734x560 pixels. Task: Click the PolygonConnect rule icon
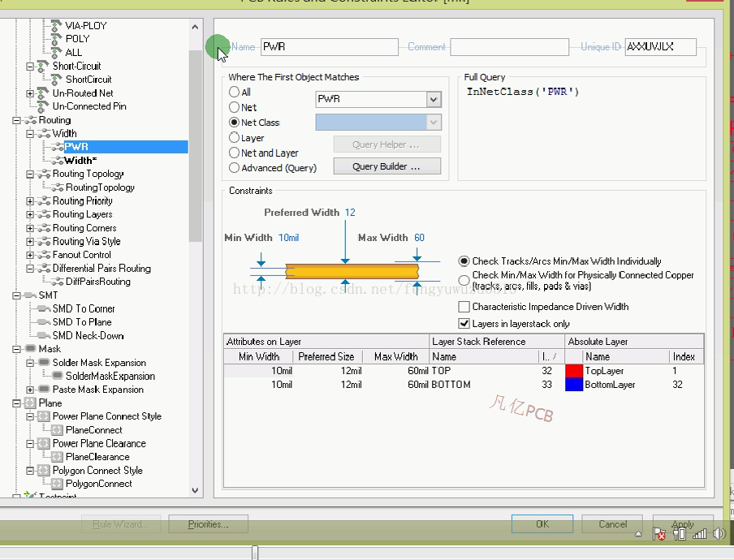pos(57,484)
